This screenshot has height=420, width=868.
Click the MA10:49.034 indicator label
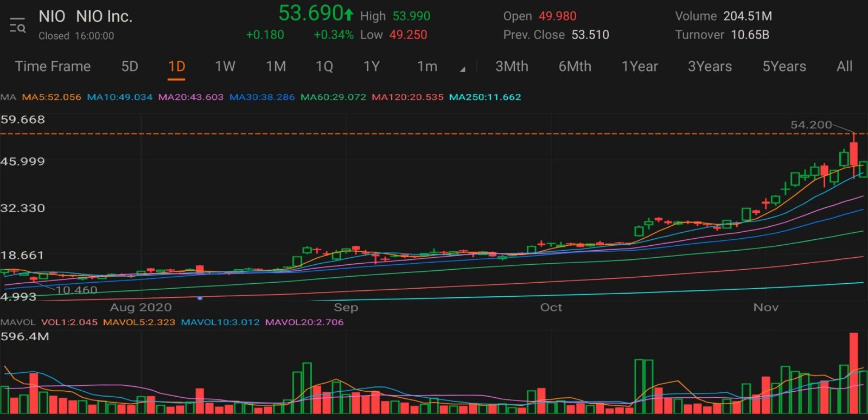[x=120, y=97]
